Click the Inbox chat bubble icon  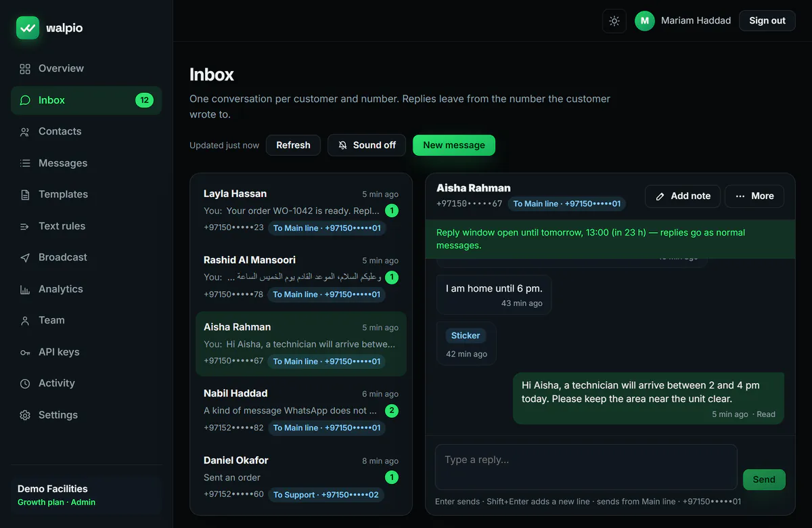(25, 100)
